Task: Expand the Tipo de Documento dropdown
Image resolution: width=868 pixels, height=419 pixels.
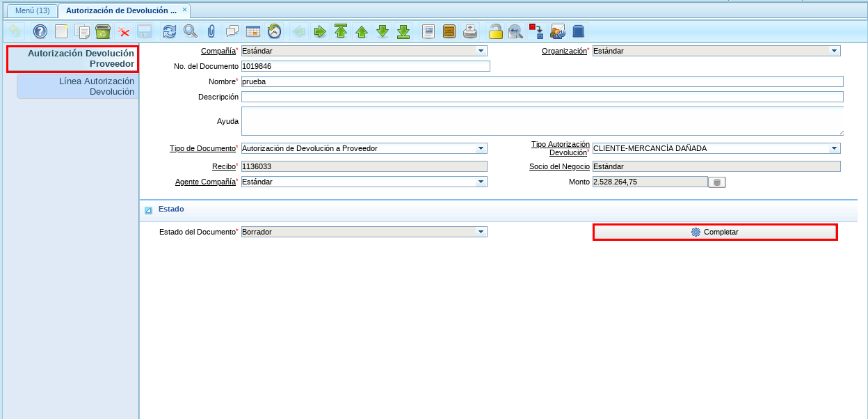Action: 481,148
